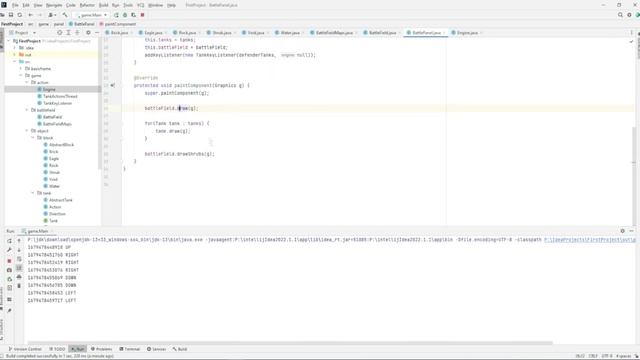Toggle Scroll to End in Run console
The width and height of the screenshot is (640, 360).
click(x=19, y=268)
